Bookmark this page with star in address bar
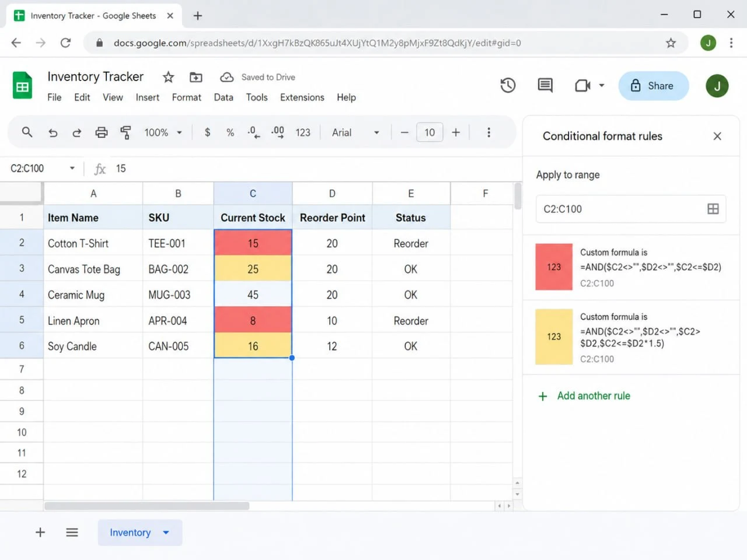Image resolution: width=747 pixels, height=560 pixels. pyautogui.click(x=671, y=43)
